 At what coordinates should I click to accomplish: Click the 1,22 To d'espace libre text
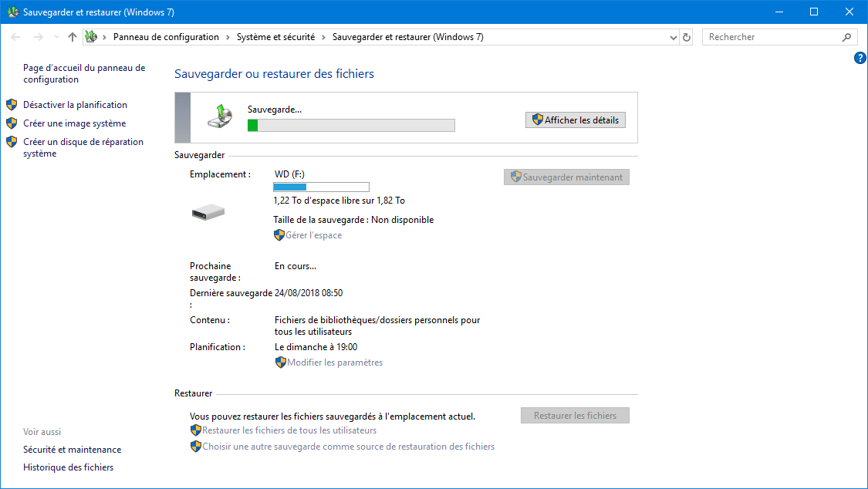(339, 201)
